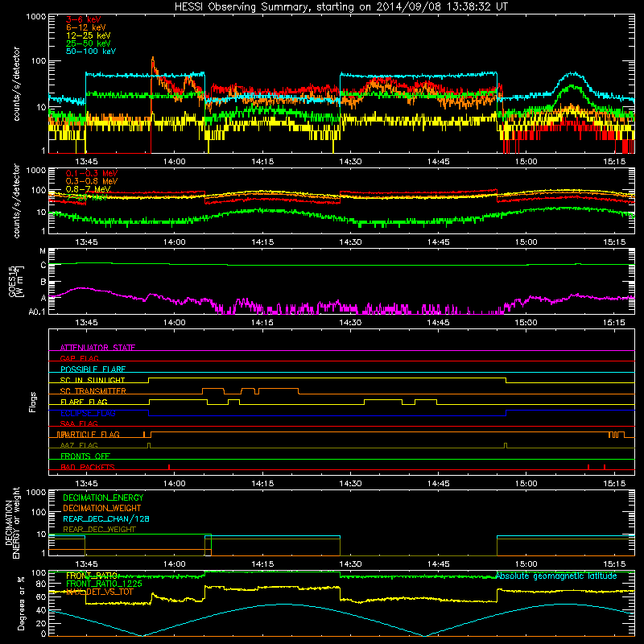Image resolution: width=644 pixels, height=644 pixels.
Task: Click the GOES15 W m-2 axis label
Action: click(16, 281)
